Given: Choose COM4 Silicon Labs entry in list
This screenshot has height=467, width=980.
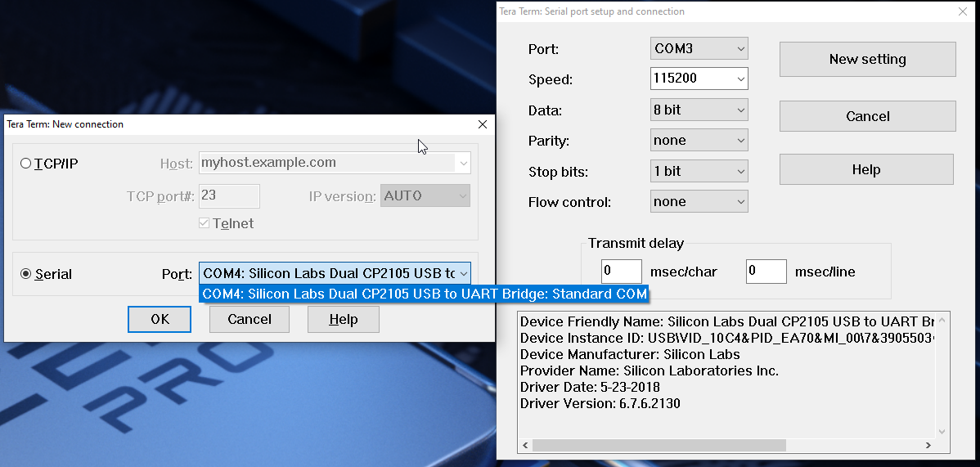Looking at the screenshot, I should point(424,294).
